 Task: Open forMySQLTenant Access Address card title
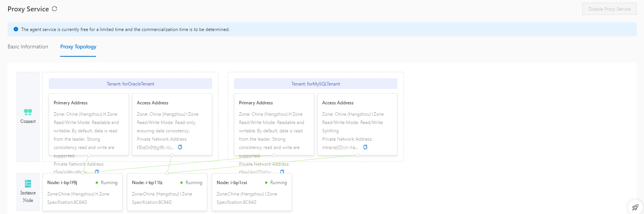click(x=338, y=103)
